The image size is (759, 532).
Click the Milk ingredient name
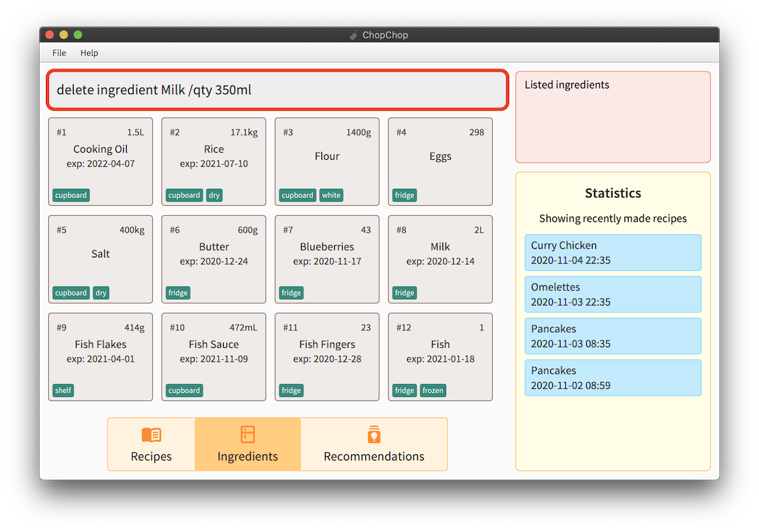[440, 247]
